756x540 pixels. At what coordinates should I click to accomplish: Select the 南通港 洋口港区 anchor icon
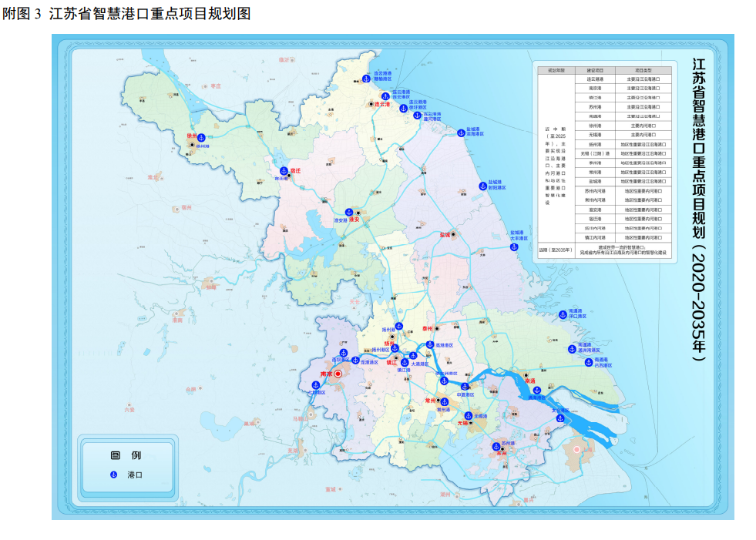click(562, 314)
